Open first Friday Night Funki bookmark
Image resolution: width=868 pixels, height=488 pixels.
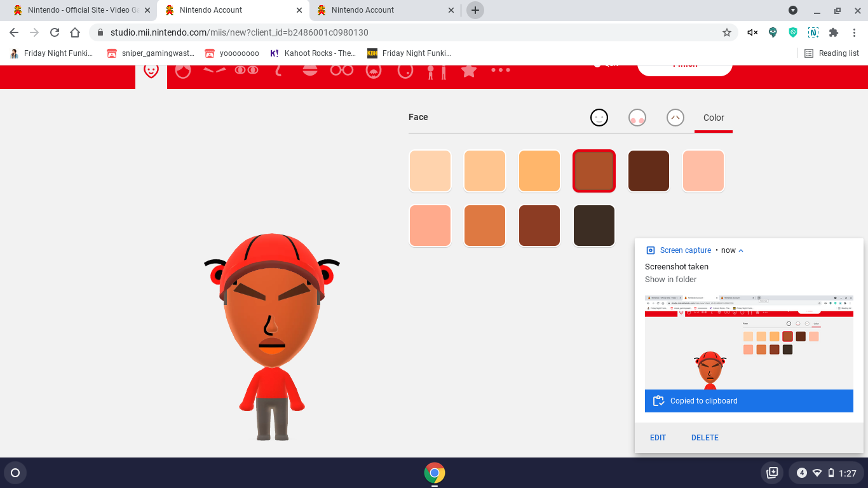[x=52, y=53]
